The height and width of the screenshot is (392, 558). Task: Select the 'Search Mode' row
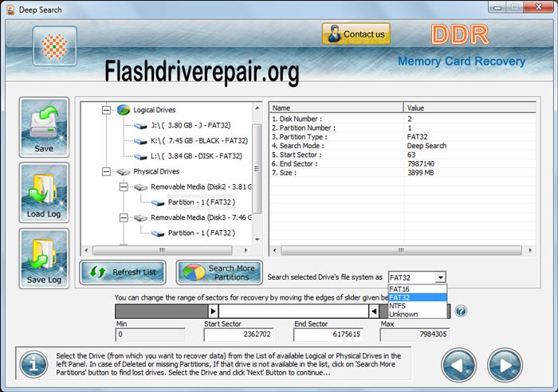coord(403,146)
